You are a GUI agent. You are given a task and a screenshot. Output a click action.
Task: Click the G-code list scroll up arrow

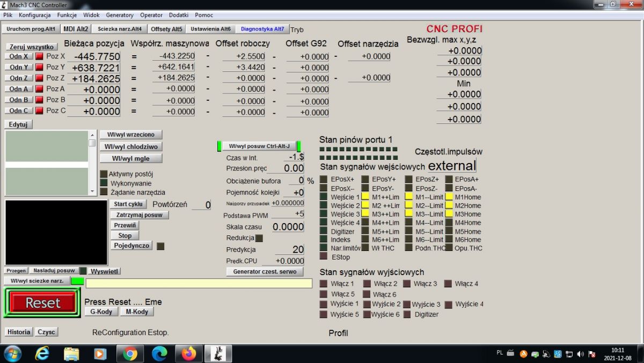pos(92,135)
